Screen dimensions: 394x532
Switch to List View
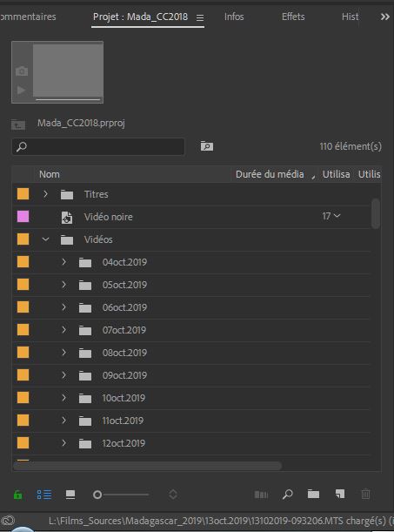point(44,495)
